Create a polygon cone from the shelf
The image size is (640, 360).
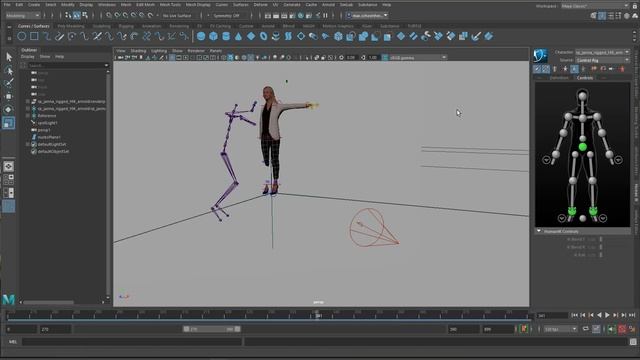tap(238, 37)
